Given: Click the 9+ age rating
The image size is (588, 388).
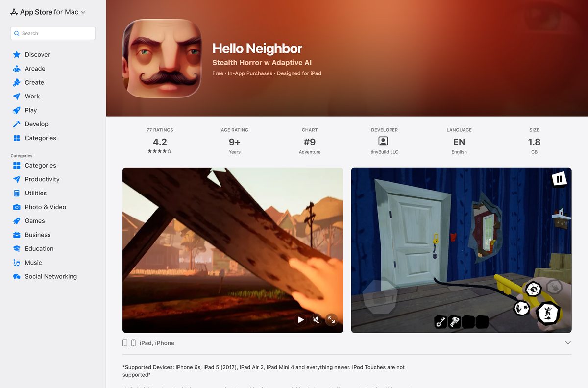Looking at the screenshot, I should (x=235, y=142).
